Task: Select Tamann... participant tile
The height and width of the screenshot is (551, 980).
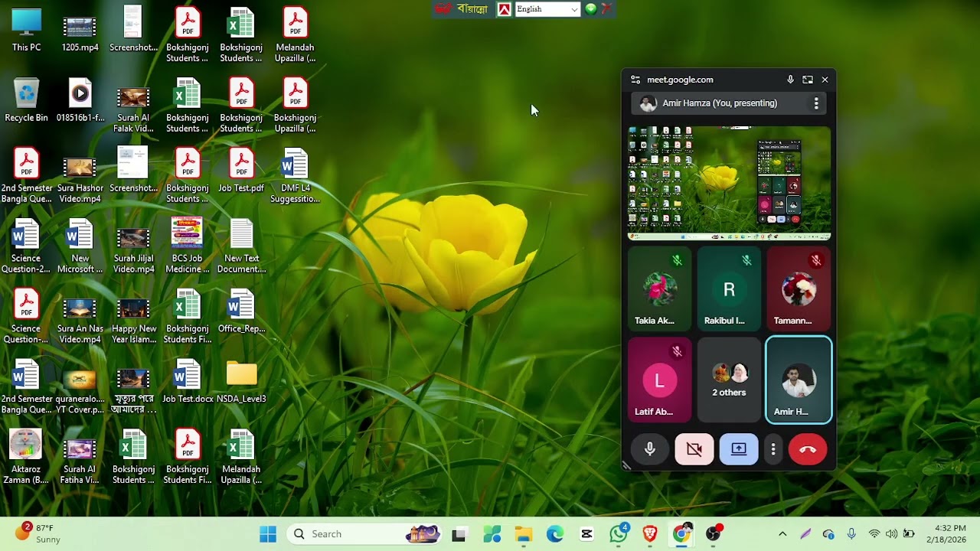Action: click(799, 289)
